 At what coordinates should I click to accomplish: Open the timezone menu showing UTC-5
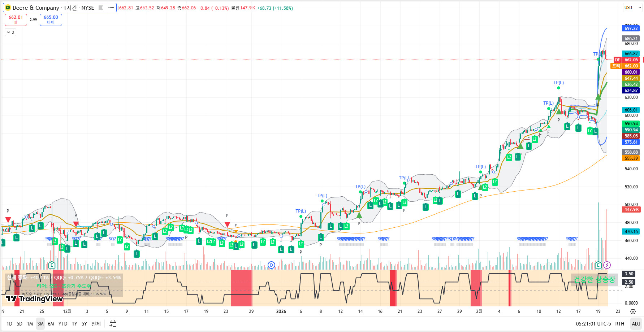point(593,324)
